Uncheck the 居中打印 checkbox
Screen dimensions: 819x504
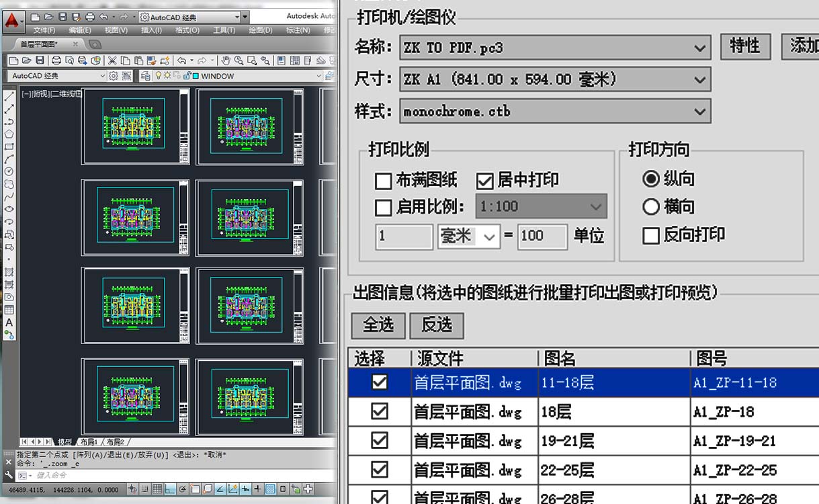click(x=484, y=181)
